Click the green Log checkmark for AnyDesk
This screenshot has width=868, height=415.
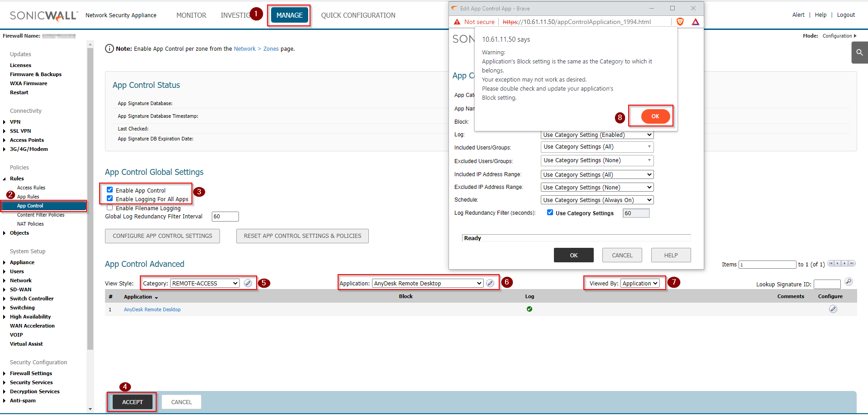(529, 309)
